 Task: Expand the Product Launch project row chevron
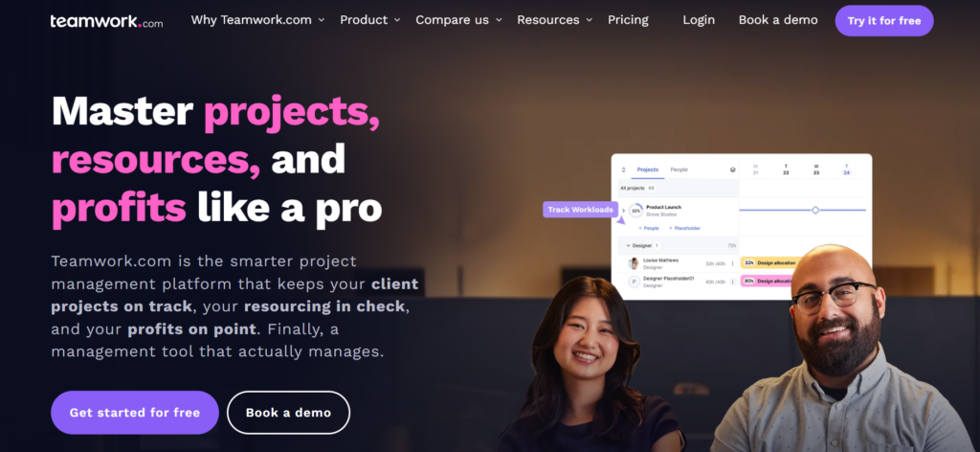tap(623, 211)
